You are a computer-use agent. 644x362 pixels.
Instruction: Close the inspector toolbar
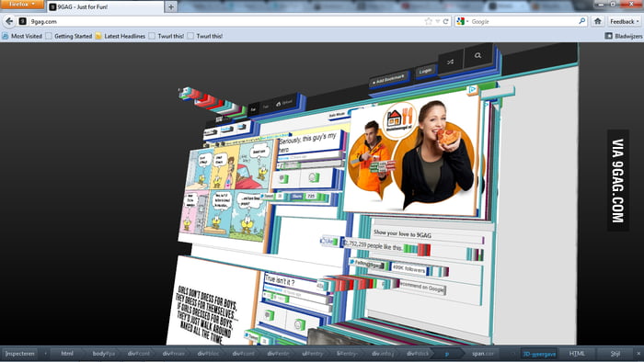pos(638,354)
